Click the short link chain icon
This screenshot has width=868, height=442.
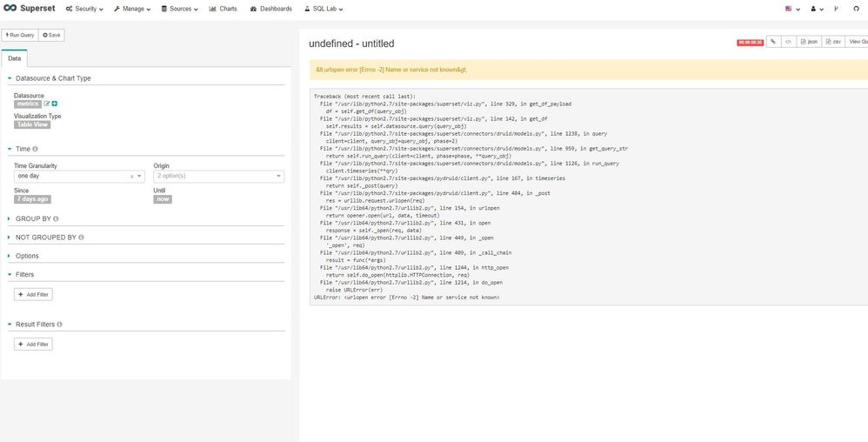(x=771, y=42)
